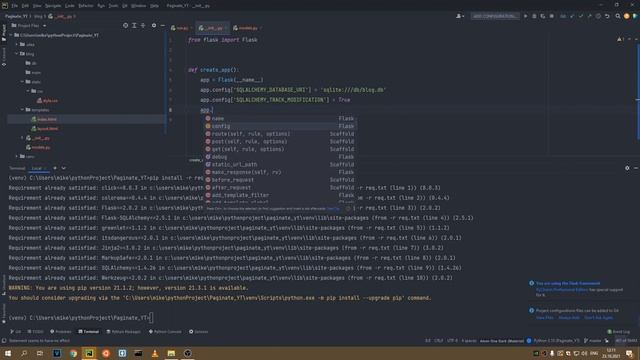
Task: Click Next Tip in completion popup
Action: click(x=333, y=209)
